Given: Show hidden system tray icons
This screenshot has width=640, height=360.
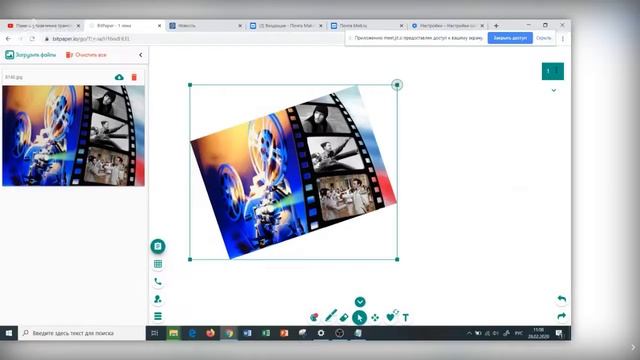Looking at the screenshot, I should pos(469,333).
